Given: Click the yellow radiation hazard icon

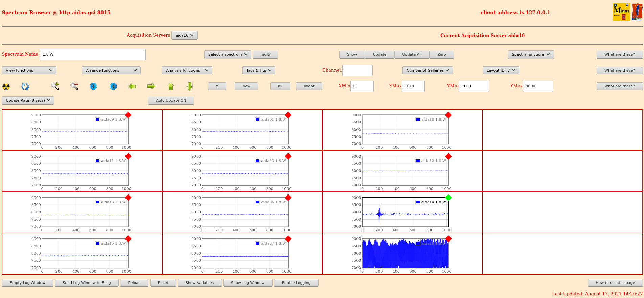Looking at the screenshot, I should (6, 87).
